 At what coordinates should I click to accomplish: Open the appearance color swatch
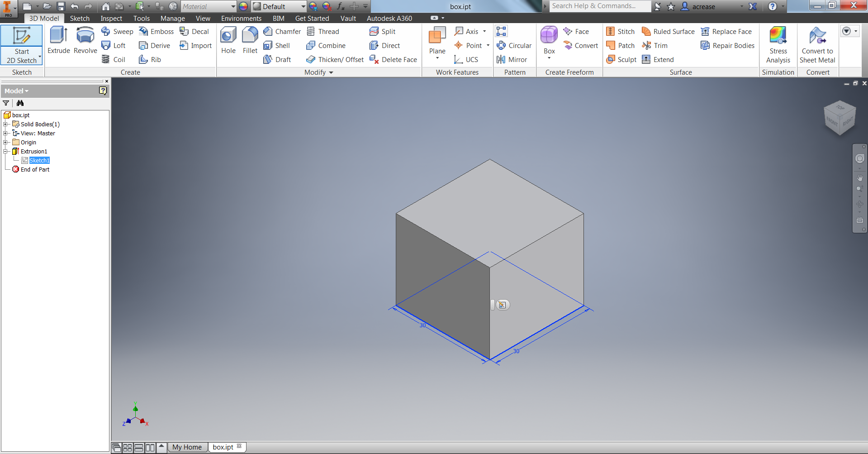click(x=243, y=6)
